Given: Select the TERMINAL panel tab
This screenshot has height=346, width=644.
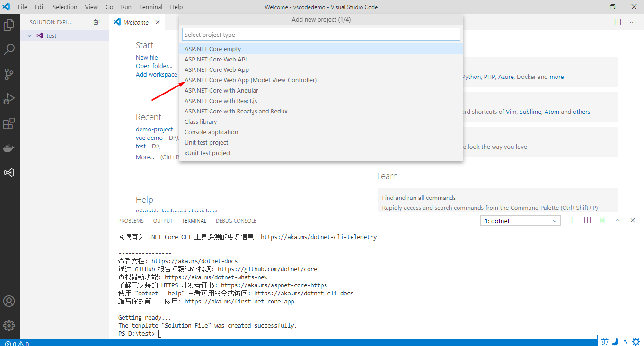Looking at the screenshot, I should pyautogui.click(x=194, y=221).
